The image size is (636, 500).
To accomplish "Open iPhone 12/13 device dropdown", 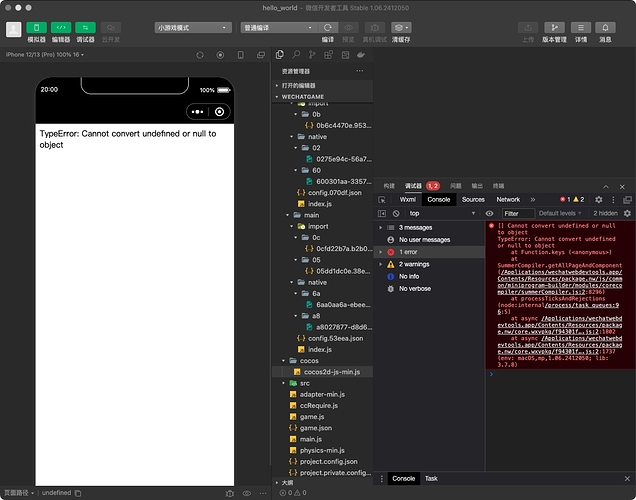I will point(45,54).
